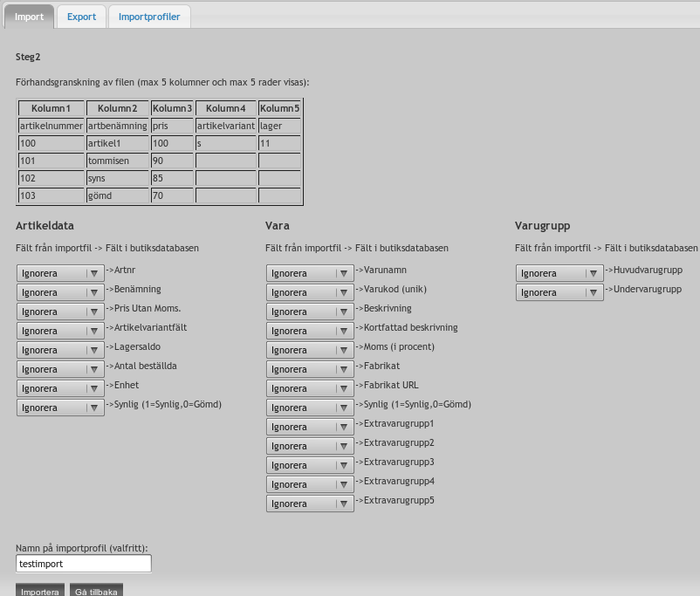Open the dropdown for Artikelvariantfält

click(60, 331)
